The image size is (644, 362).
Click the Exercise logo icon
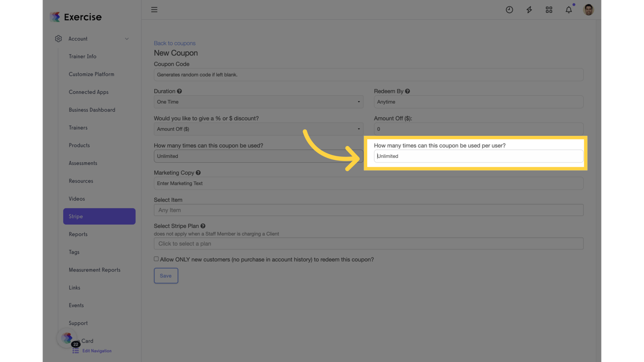click(55, 17)
